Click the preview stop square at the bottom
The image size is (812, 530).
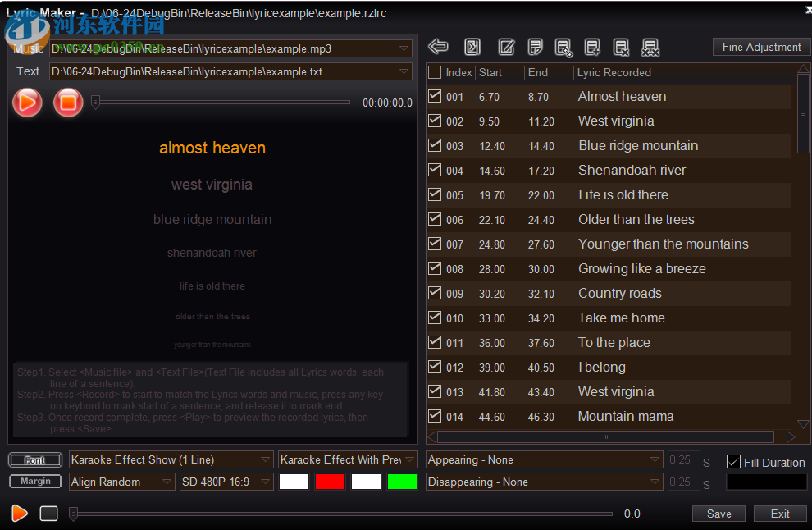(x=48, y=514)
